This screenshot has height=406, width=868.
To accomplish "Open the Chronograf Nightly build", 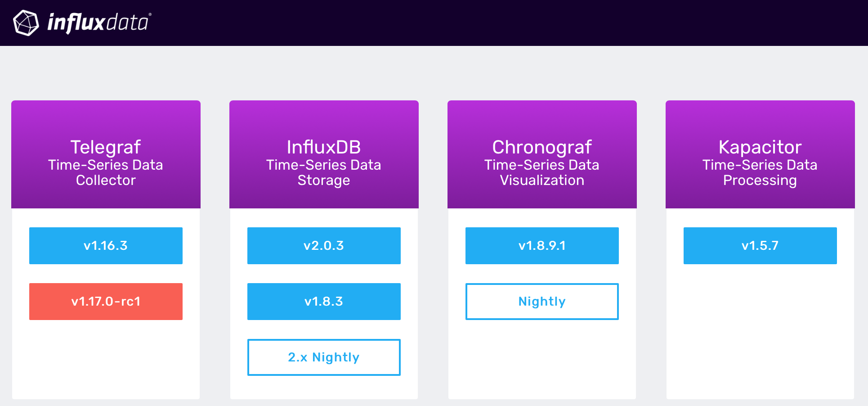I will tap(542, 302).
